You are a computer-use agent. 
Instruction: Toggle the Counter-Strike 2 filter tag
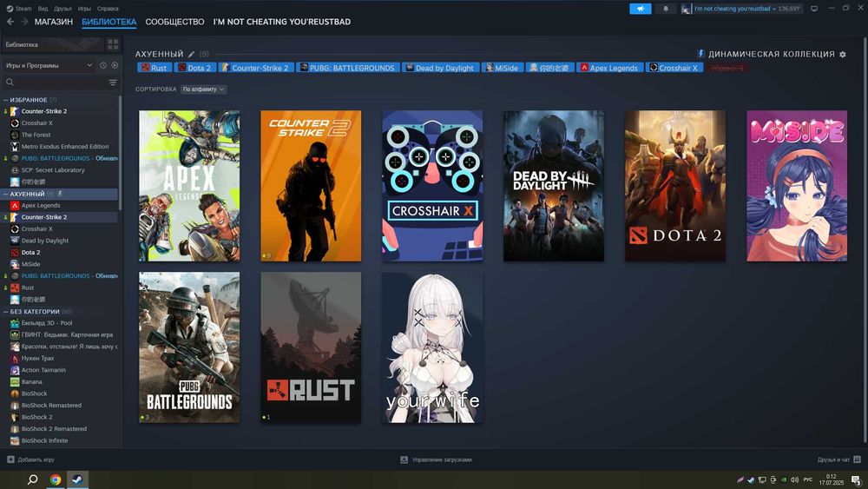point(256,68)
